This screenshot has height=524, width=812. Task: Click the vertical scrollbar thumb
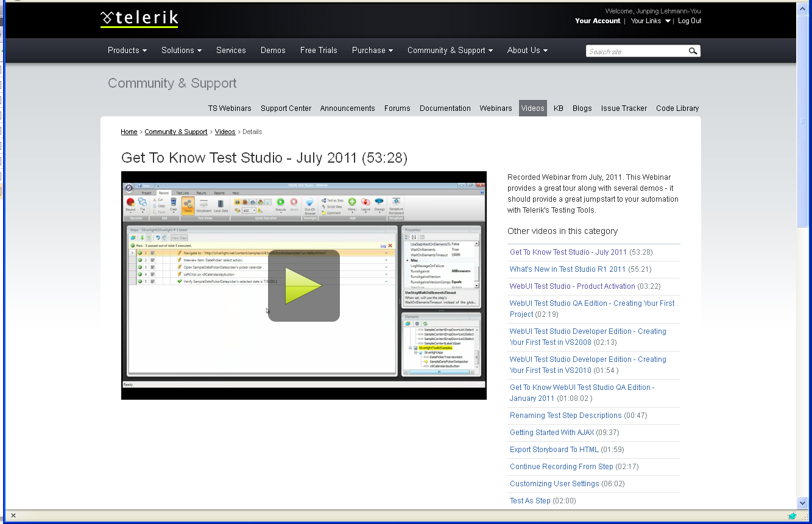click(x=803, y=122)
